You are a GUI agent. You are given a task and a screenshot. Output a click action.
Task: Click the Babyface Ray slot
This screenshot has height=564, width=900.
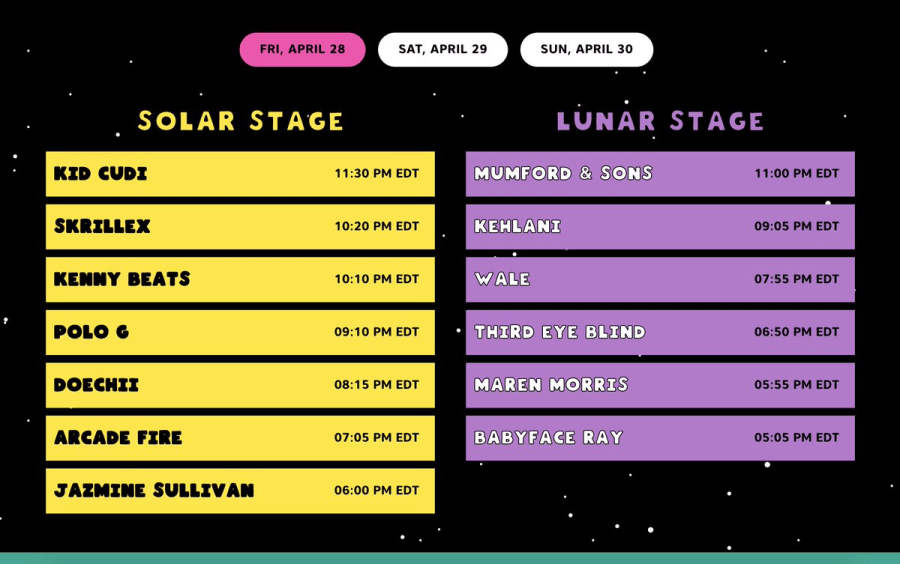tap(660, 438)
